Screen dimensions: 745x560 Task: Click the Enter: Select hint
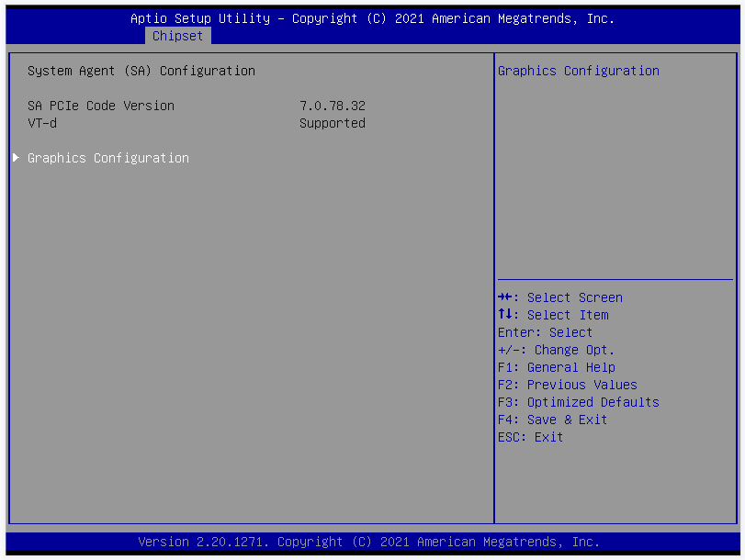pos(546,332)
